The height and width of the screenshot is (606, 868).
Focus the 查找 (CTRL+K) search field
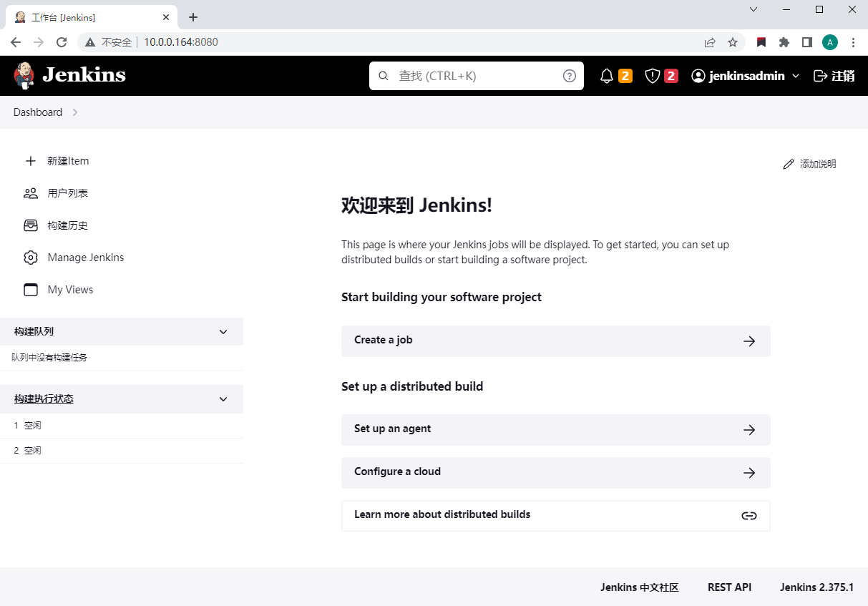[x=477, y=76]
